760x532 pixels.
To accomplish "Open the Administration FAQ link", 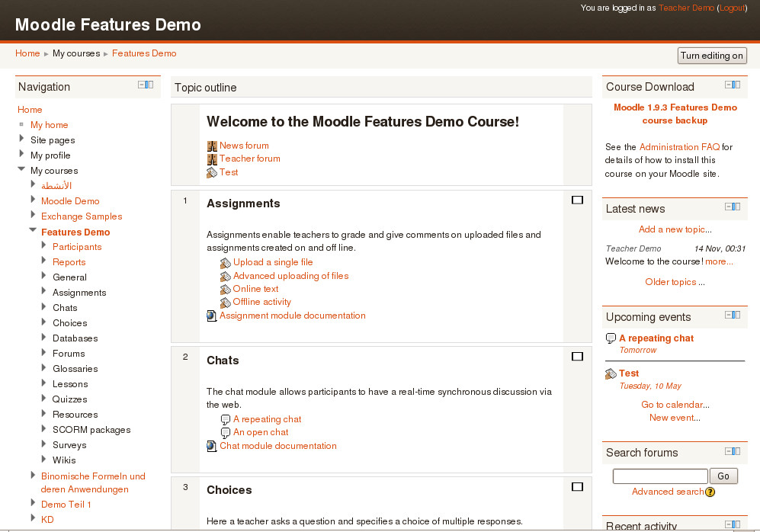I will (679, 147).
